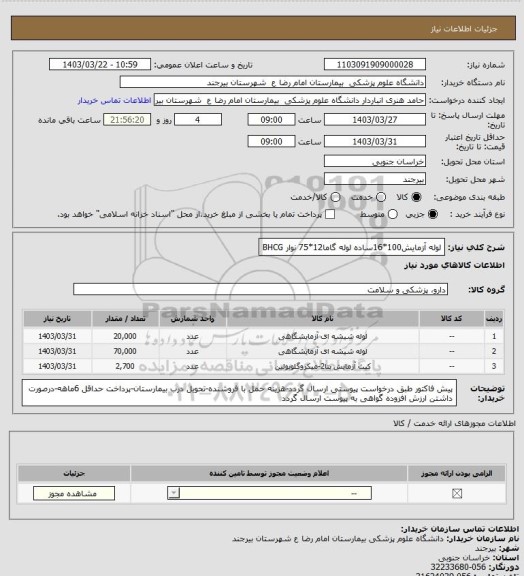Viewport: 524px width, 576px height.
Task: Click the جزئیات column header
Action: [74, 474]
